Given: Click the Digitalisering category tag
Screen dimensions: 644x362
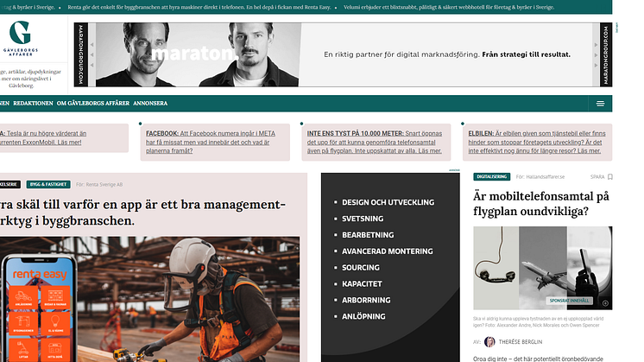Looking at the screenshot, I should (492, 176).
